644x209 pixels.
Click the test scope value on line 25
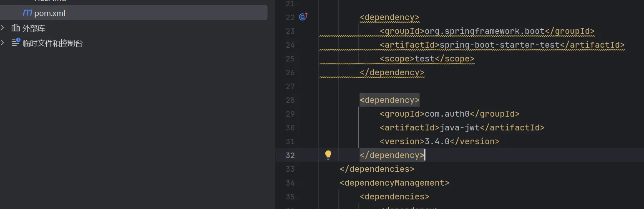pos(425,59)
